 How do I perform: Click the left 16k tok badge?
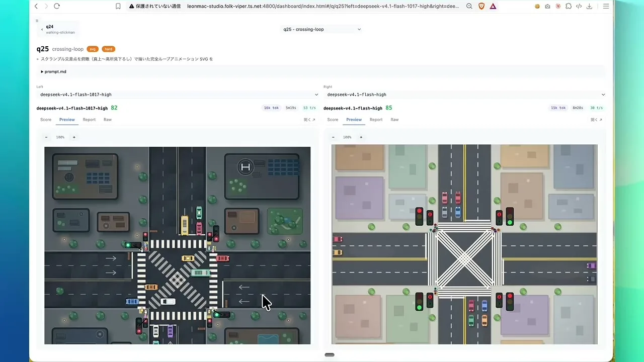[x=272, y=108]
